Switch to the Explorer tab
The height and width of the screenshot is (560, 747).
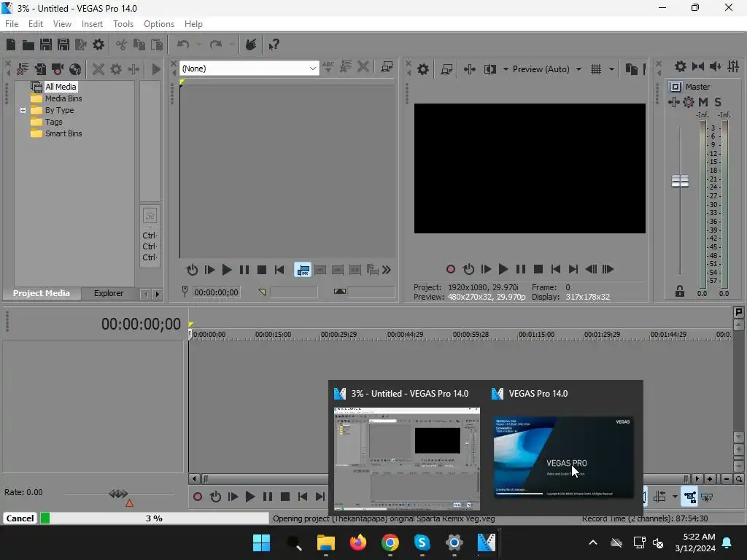[x=109, y=293]
